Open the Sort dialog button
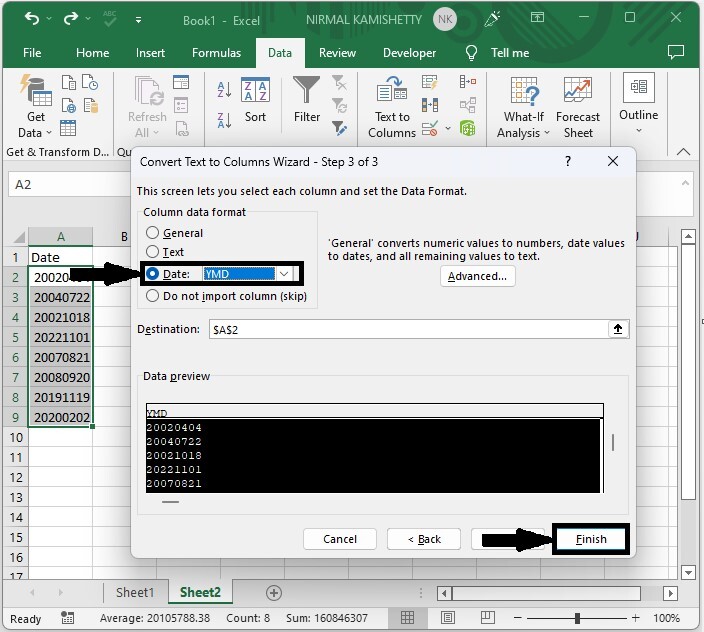The width and height of the screenshot is (704, 632). (x=255, y=101)
